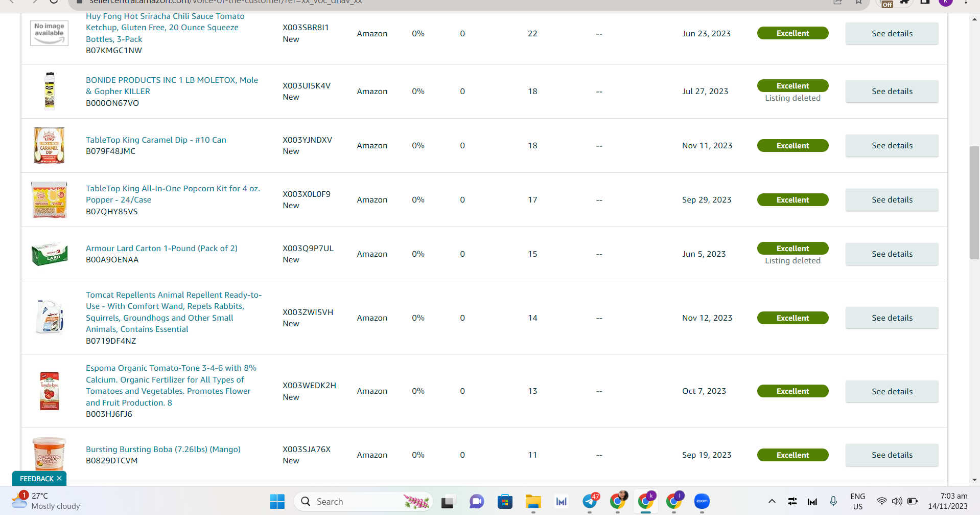980x515 pixels.
Task: Show hidden system tray icons
Action: pyautogui.click(x=772, y=501)
